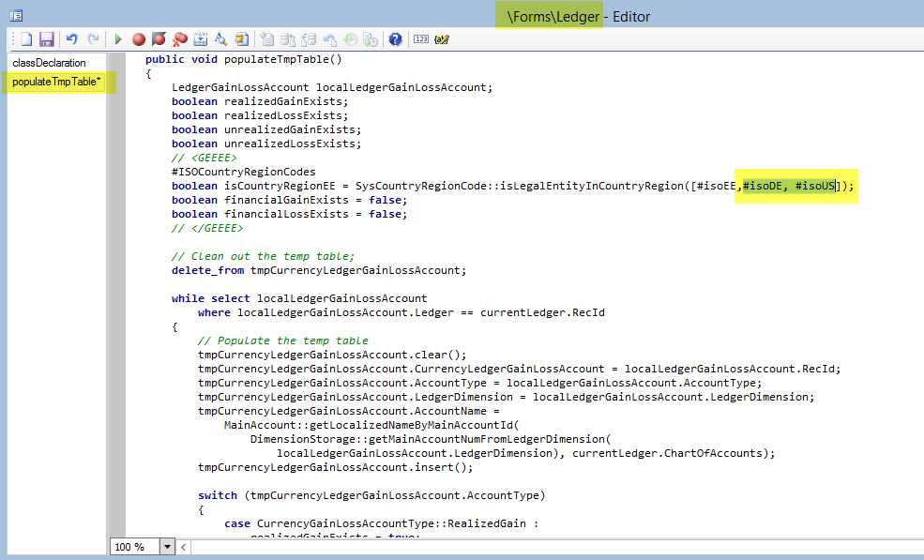The image size is (924, 560).
Task: Open the zoom level dropdown arrow
Action: click(168, 546)
